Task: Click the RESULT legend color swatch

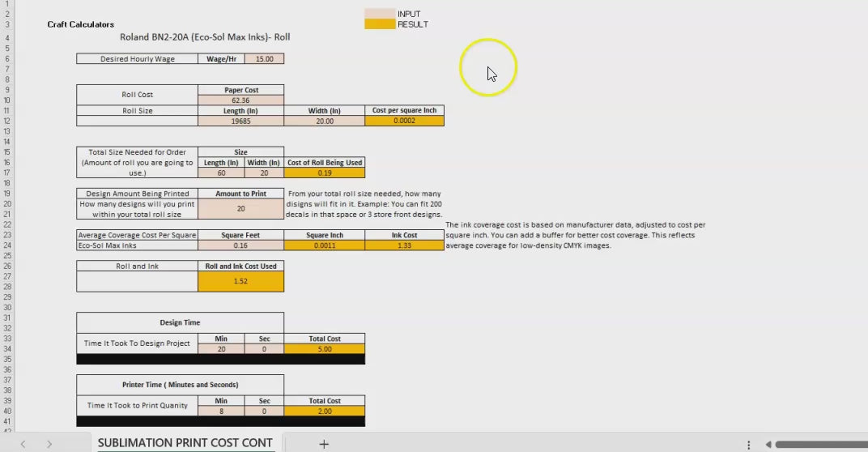Action: click(x=380, y=24)
